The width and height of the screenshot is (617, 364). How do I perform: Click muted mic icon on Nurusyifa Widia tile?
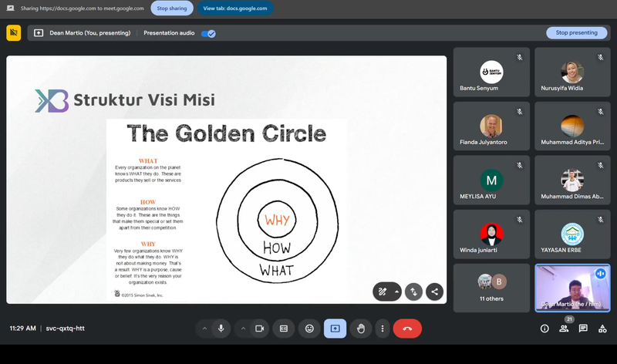coord(601,57)
